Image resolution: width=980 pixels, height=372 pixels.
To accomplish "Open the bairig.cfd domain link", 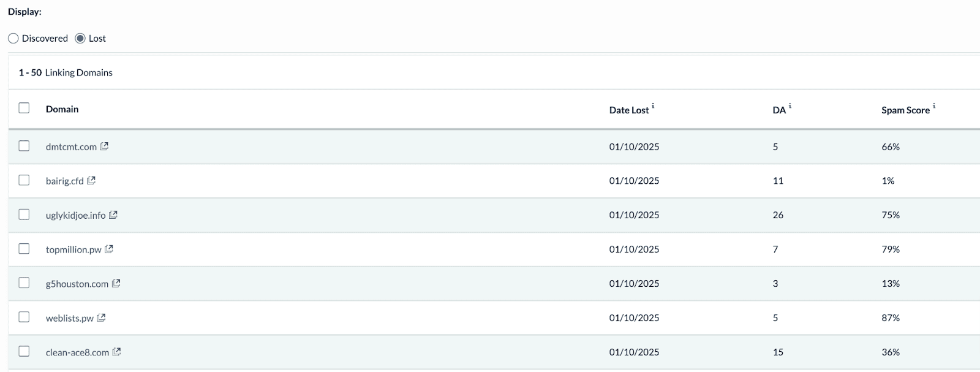I will click(64, 181).
